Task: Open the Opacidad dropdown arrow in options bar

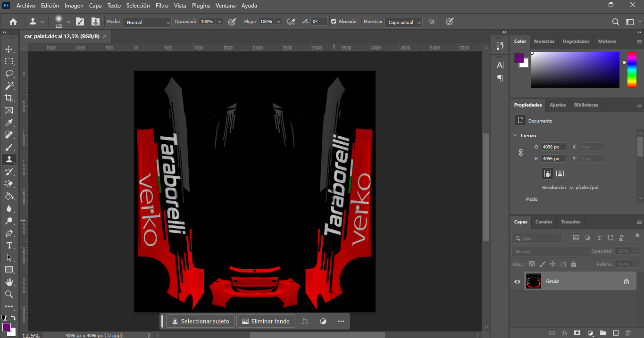Action: 219,22
